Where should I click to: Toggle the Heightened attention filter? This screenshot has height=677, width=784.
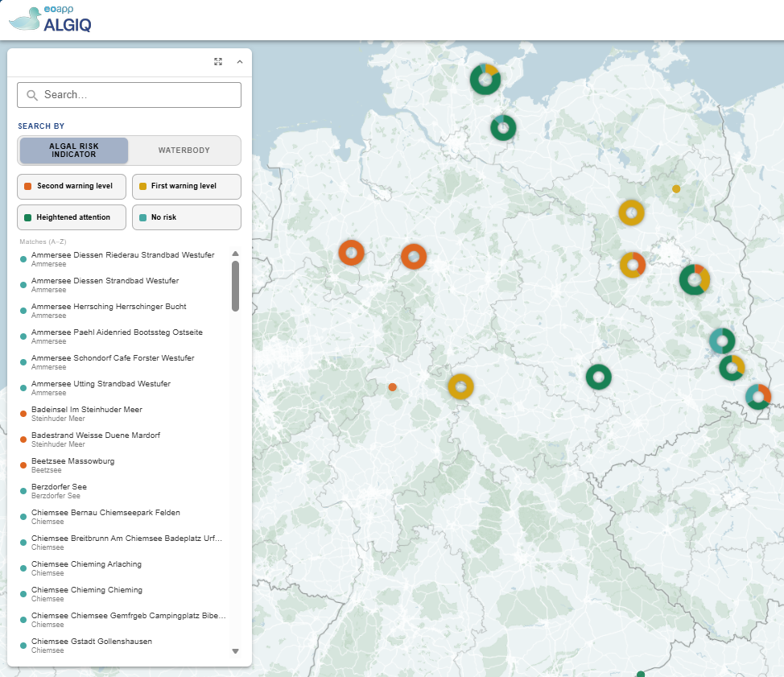[x=72, y=217]
